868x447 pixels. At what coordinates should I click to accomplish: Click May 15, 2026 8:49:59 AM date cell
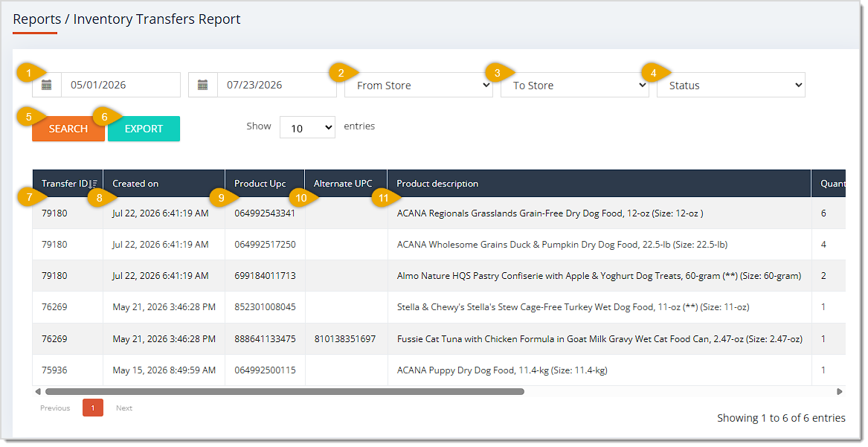click(164, 370)
